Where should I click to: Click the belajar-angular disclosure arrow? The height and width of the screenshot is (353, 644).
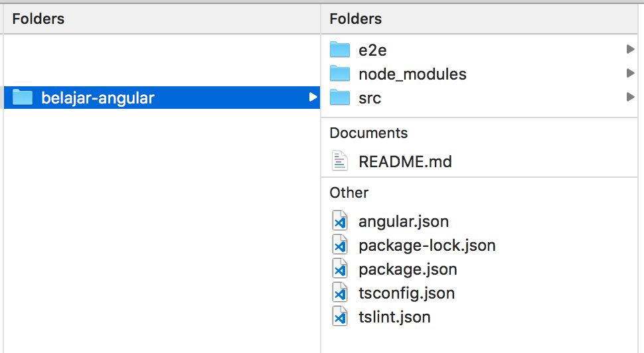click(313, 97)
